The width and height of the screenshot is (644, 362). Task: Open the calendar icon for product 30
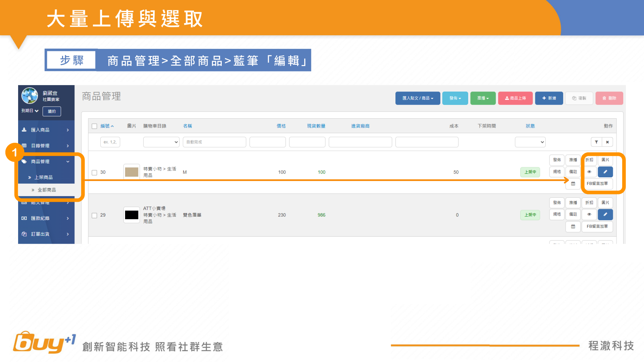pyautogui.click(x=573, y=184)
